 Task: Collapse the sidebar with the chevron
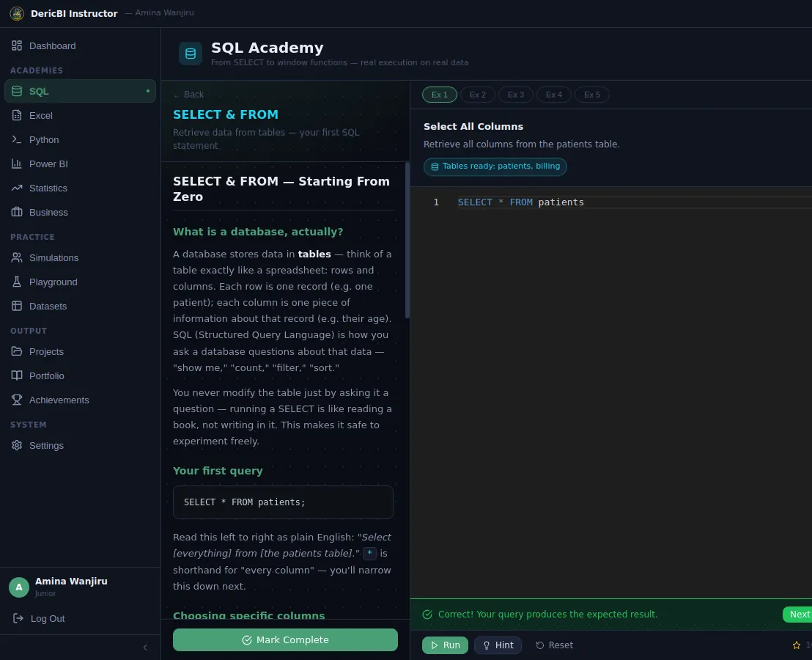[145, 648]
